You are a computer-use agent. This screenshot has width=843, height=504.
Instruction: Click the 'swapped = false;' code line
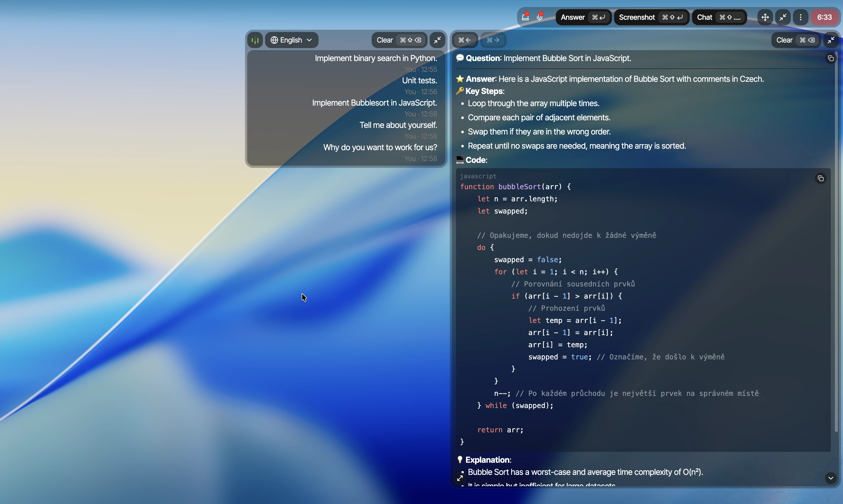pos(528,260)
